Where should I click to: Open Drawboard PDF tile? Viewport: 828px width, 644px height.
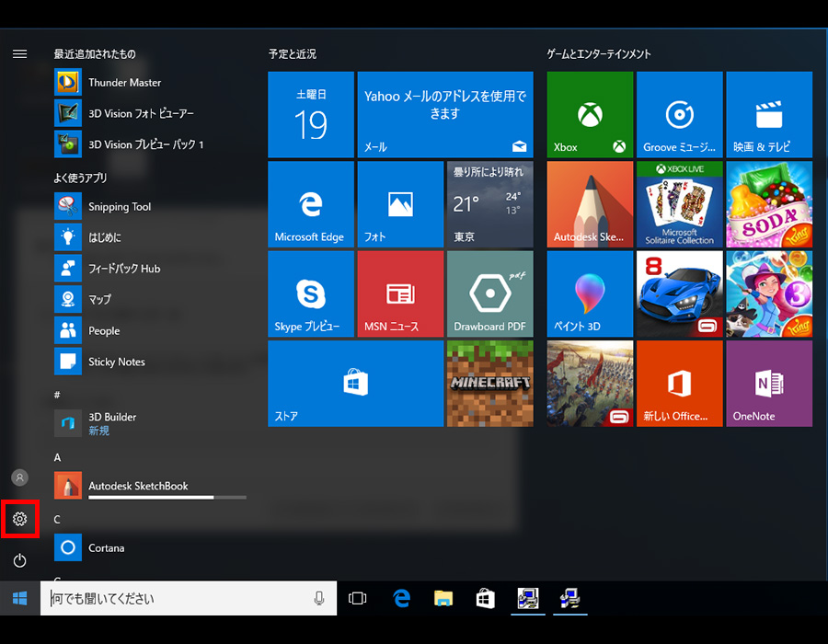click(x=490, y=294)
